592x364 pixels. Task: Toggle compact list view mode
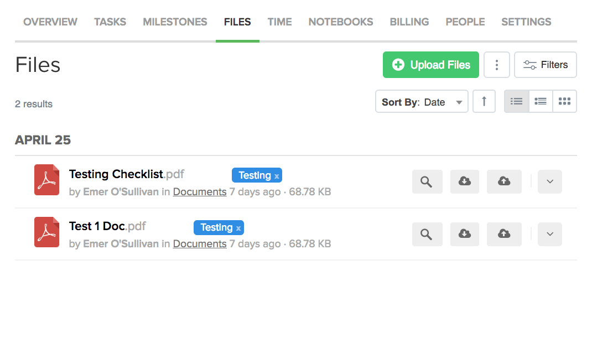[540, 101]
